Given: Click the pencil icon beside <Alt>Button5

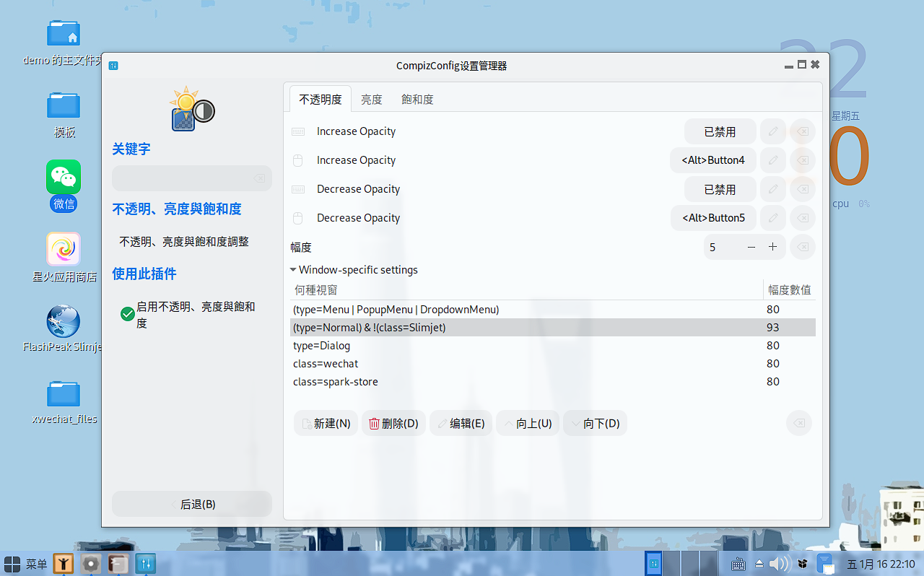Looking at the screenshot, I should pos(773,218).
